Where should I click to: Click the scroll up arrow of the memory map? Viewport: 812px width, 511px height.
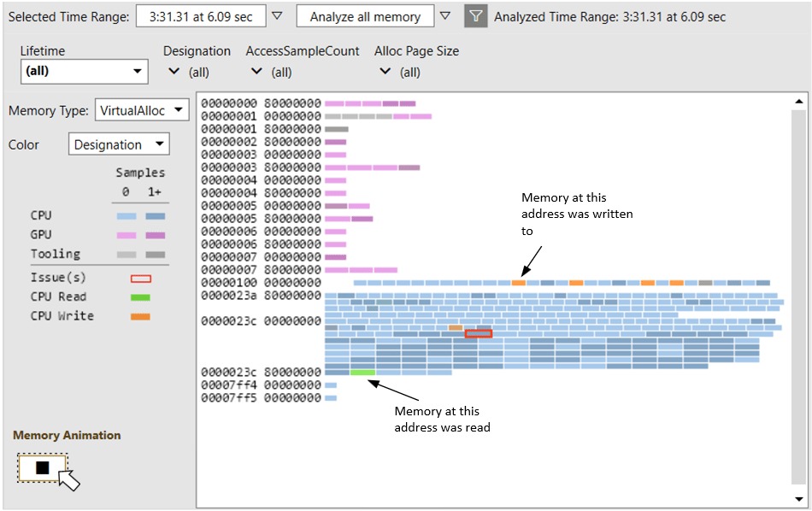799,102
